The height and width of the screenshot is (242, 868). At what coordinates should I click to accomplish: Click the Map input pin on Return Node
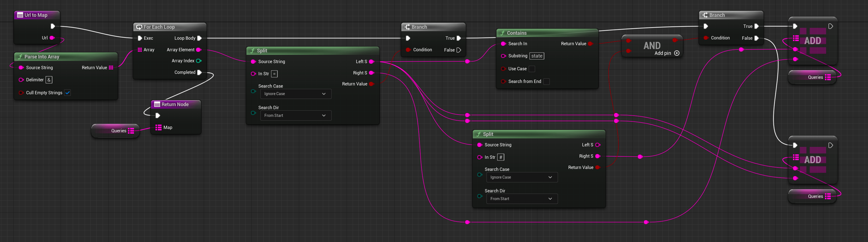[x=158, y=127]
